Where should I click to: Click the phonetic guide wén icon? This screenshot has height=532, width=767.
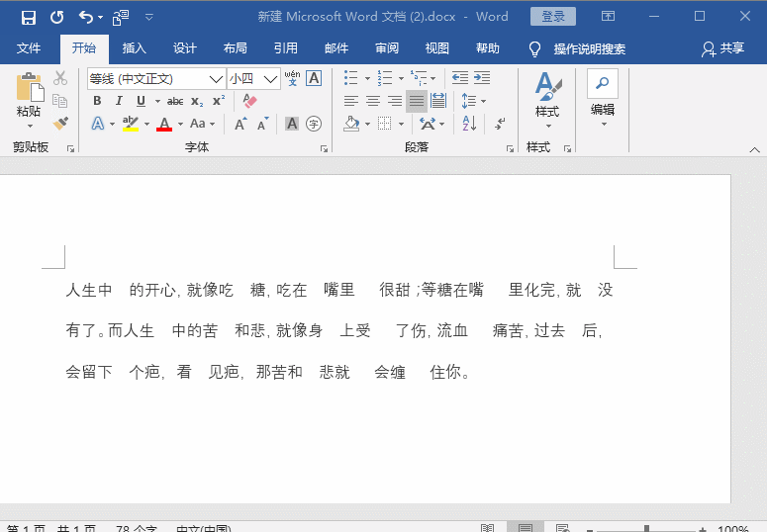click(x=293, y=78)
